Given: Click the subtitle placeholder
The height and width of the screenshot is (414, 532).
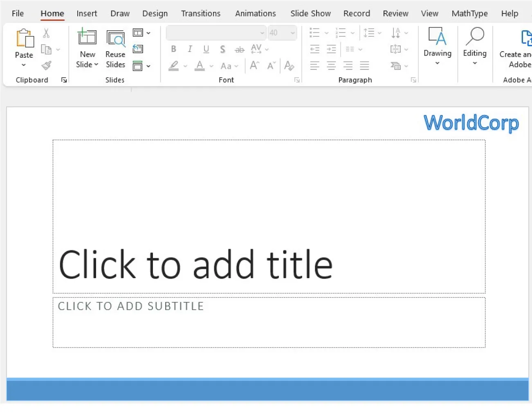Looking at the screenshot, I should [x=269, y=321].
